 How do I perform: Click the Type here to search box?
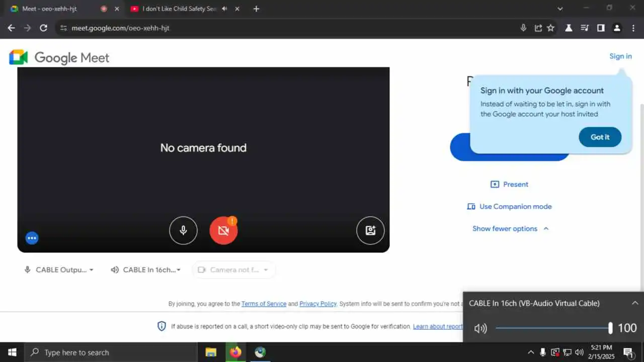pos(110,352)
